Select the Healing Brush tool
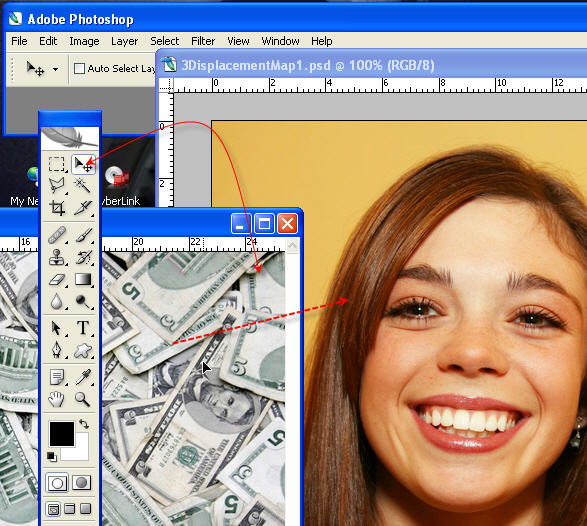 tap(57, 235)
